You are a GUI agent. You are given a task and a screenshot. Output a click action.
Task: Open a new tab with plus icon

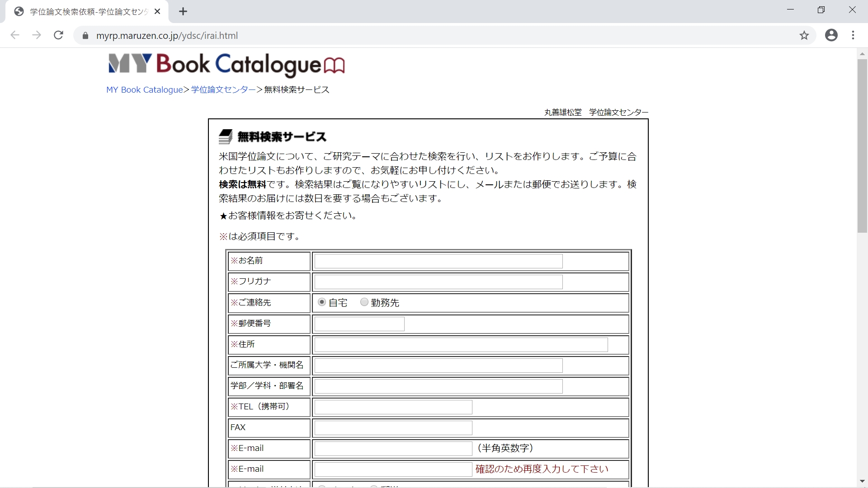183,11
